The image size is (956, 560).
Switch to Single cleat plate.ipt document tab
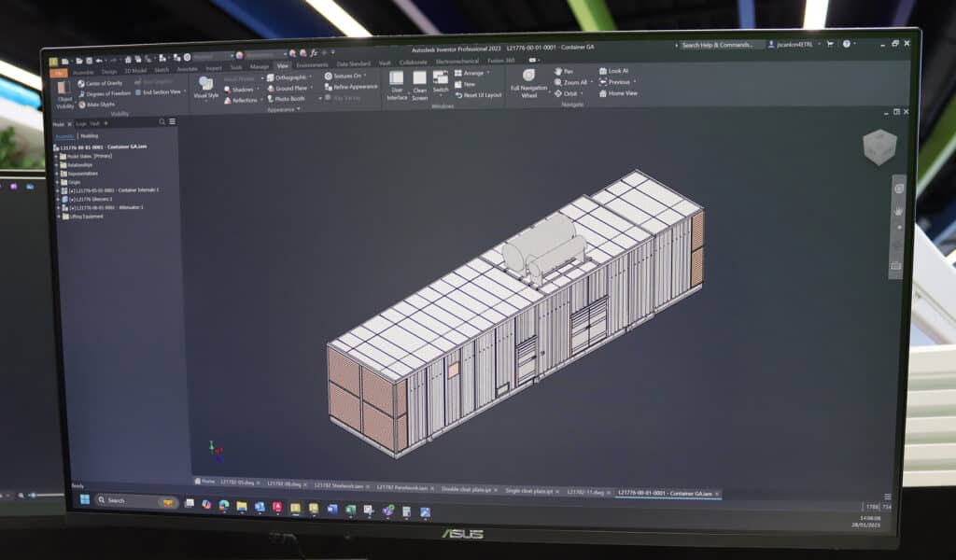click(x=531, y=491)
